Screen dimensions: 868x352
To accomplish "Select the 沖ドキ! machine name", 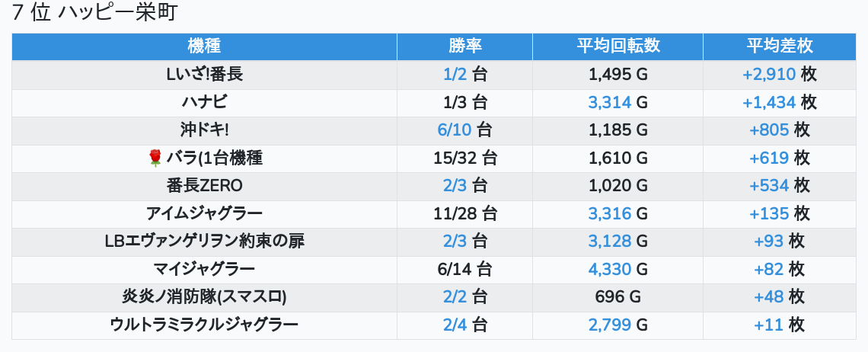I will pos(204,130).
